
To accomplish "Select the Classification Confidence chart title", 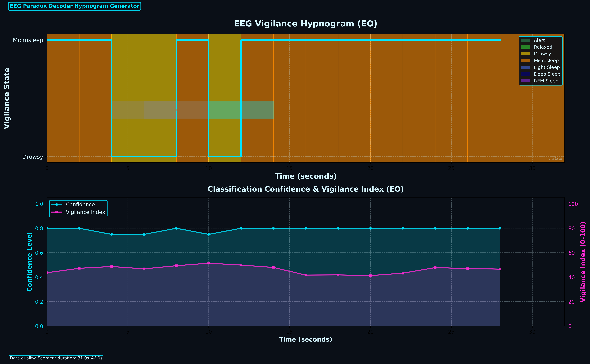I will coord(306,189).
